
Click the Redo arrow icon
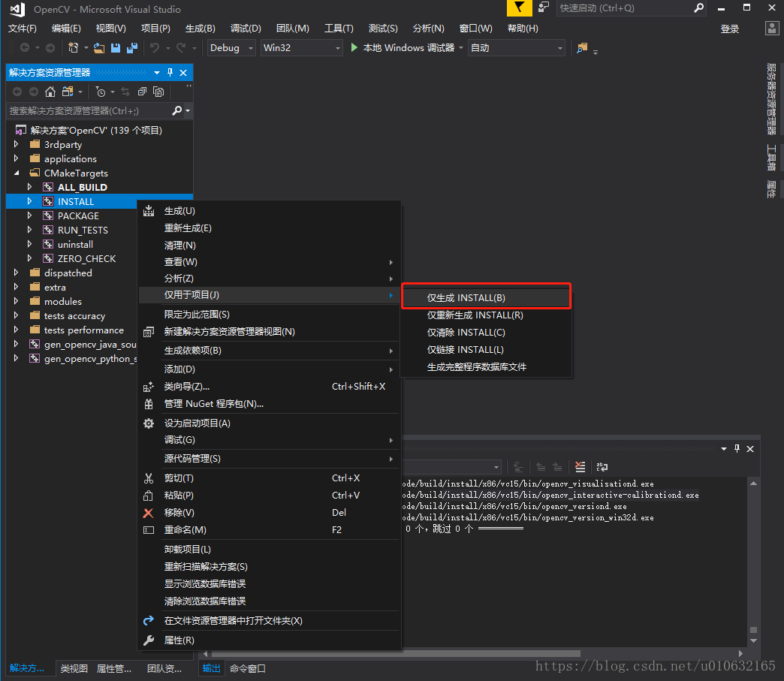[180, 48]
